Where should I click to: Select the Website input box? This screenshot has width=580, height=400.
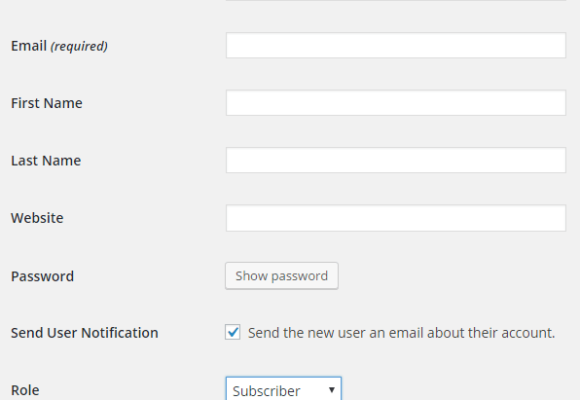tap(396, 218)
